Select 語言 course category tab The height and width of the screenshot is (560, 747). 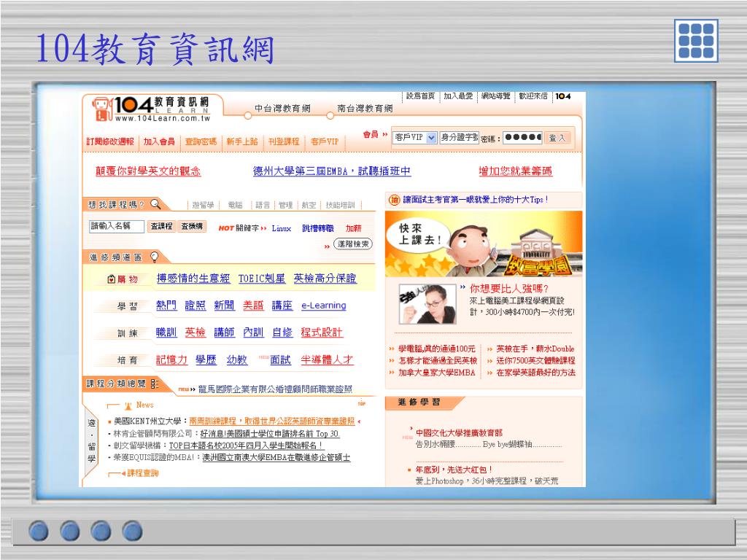tap(263, 205)
